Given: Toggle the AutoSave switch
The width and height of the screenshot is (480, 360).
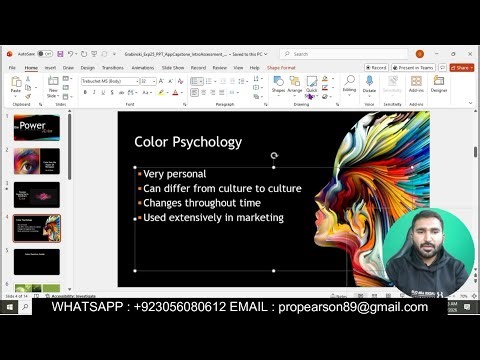Looking at the screenshot, I should coord(45,54).
